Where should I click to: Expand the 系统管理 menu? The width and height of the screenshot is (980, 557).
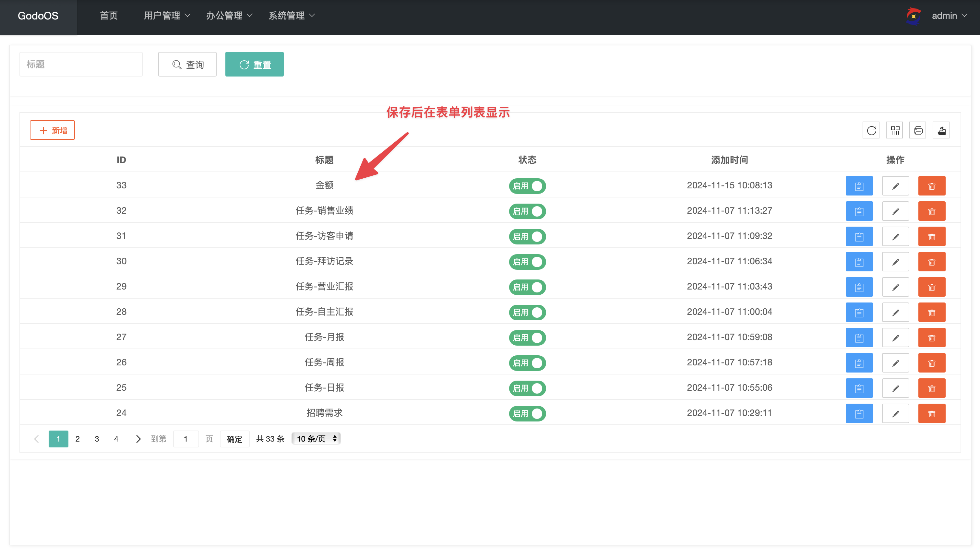[291, 16]
